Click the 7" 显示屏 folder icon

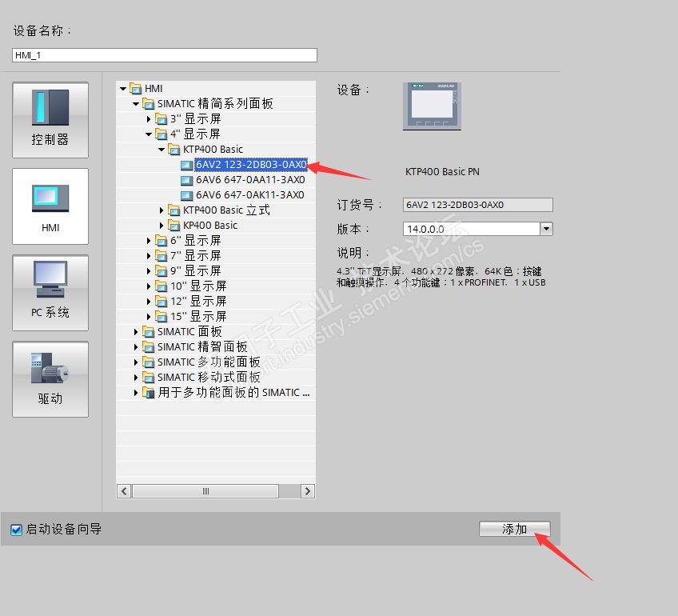pyautogui.click(x=162, y=256)
